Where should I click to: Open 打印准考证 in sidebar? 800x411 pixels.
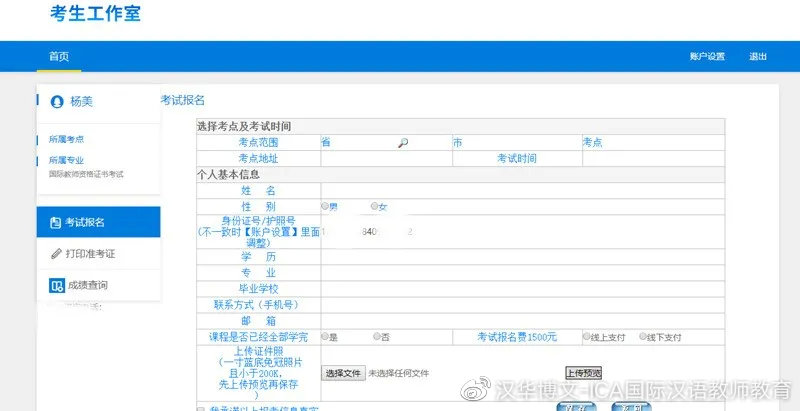click(x=98, y=253)
